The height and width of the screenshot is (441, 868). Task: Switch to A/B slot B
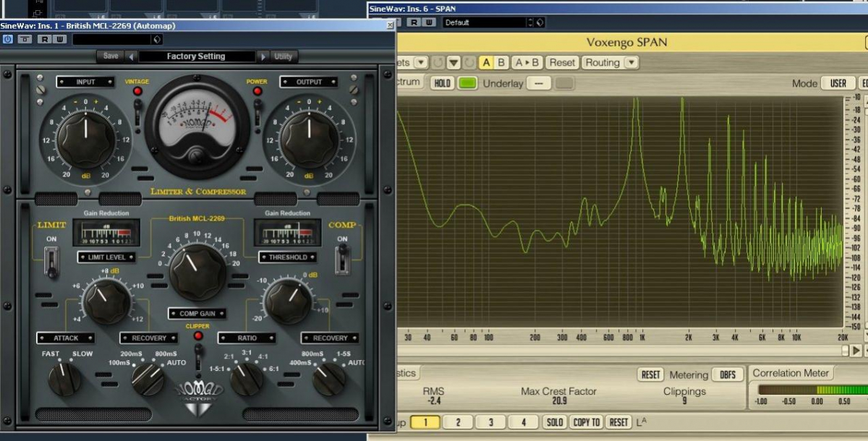(x=501, y=63)
